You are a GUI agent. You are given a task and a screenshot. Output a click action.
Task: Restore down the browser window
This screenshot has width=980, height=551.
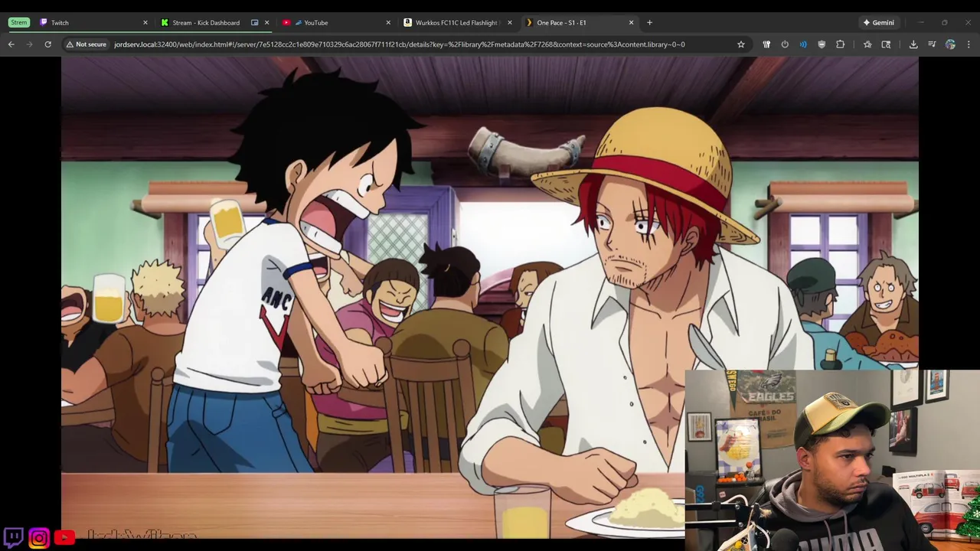tap(944, 22)
